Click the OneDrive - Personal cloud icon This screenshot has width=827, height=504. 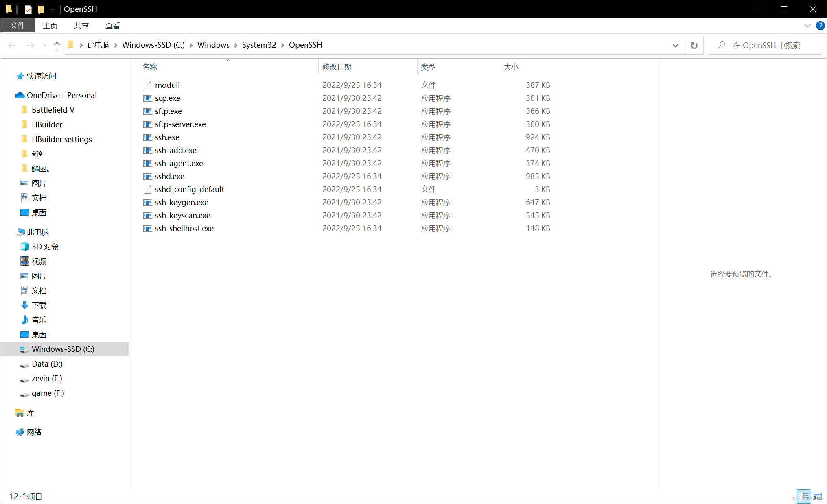click(x=20, y=95)
